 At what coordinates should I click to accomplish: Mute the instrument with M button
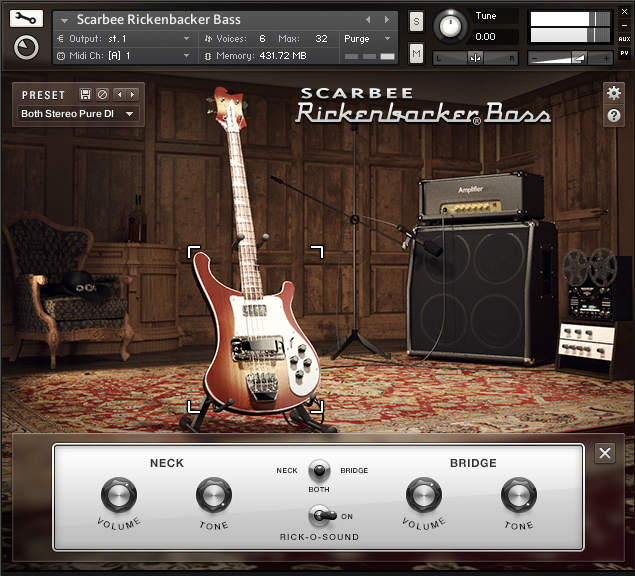[x=416, y=53]
